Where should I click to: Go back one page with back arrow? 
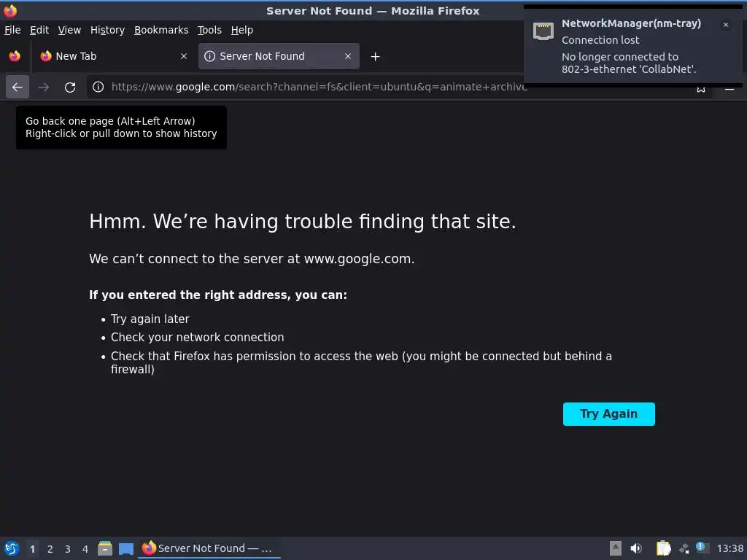(x=18, y=87)
